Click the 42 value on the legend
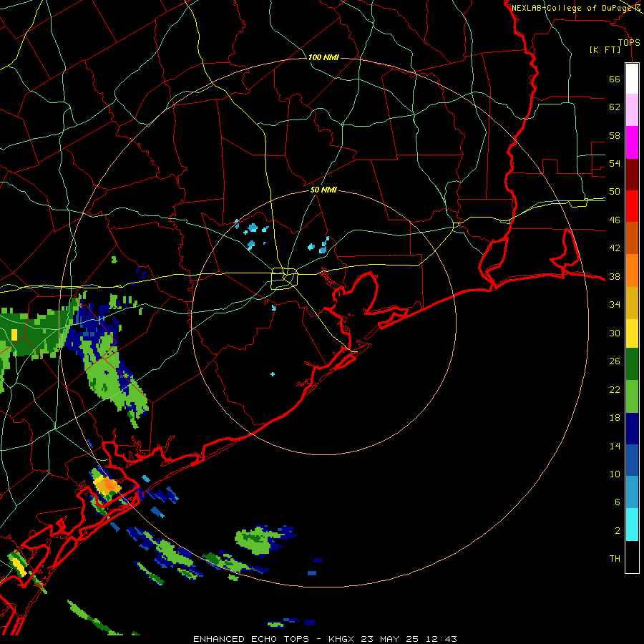644x644 pixels. pyautogui.click(x=615, y=248)
